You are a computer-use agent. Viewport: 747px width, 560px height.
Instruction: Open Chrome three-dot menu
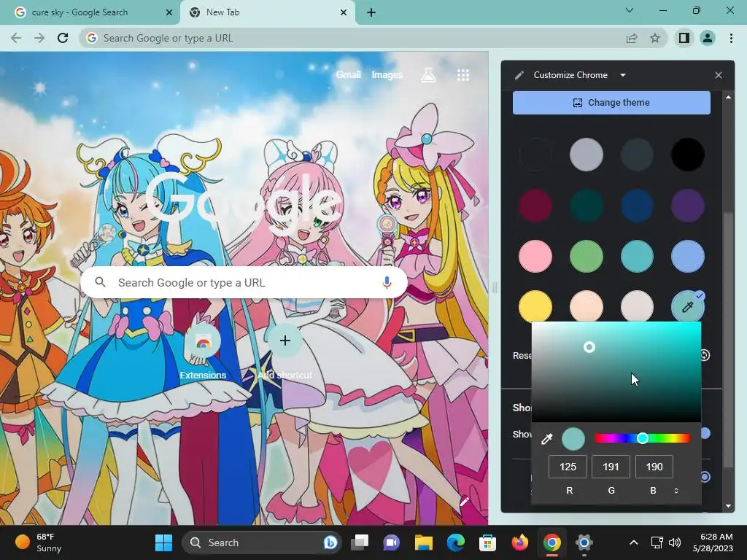click(731, 38)
